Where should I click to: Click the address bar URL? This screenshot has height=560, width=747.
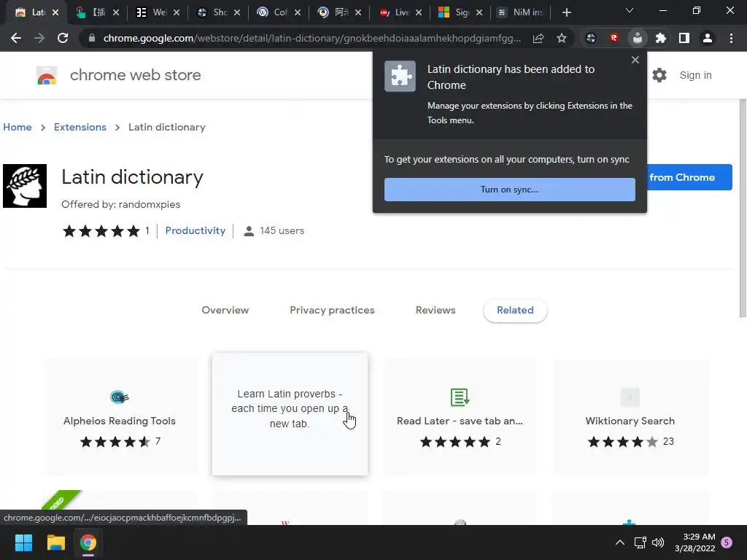click(x=312, y=38)
